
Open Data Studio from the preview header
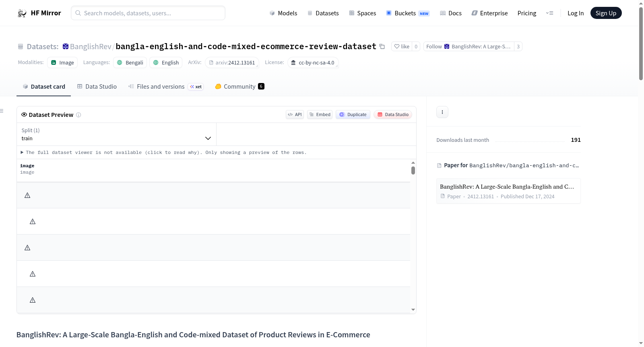tap(393, 115)
